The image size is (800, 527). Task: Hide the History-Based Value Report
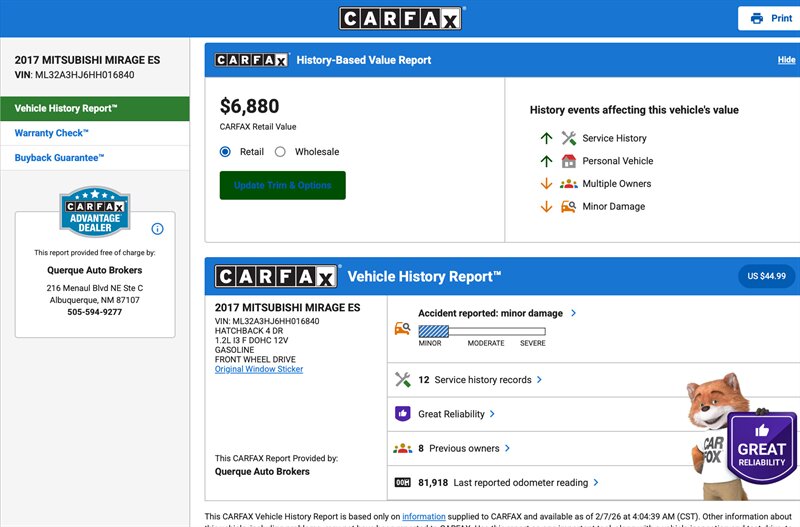pos(786,60)
